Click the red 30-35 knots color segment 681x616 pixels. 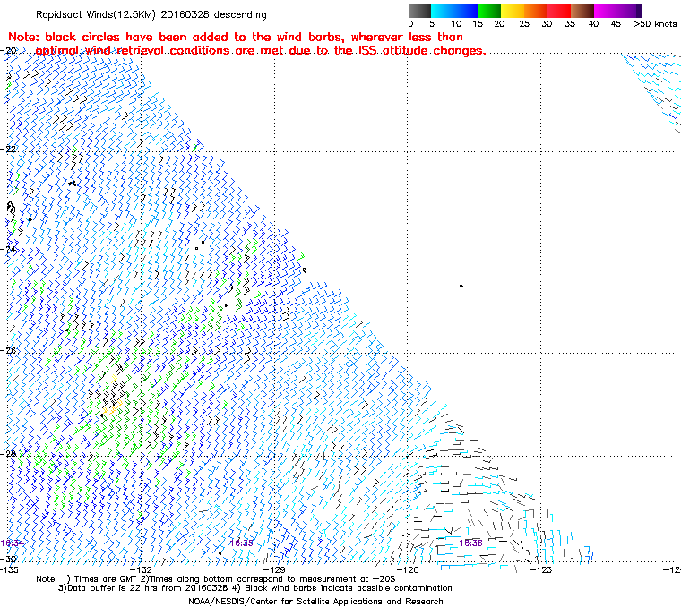click(x=559, y=11)
